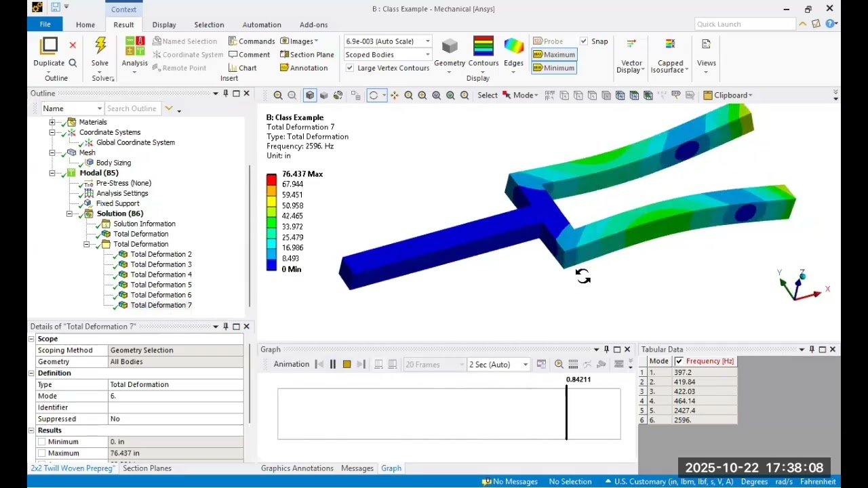This screenshot has width=868, height=488.
Task: Open the Vector Display tool
Action: [631, 56]
